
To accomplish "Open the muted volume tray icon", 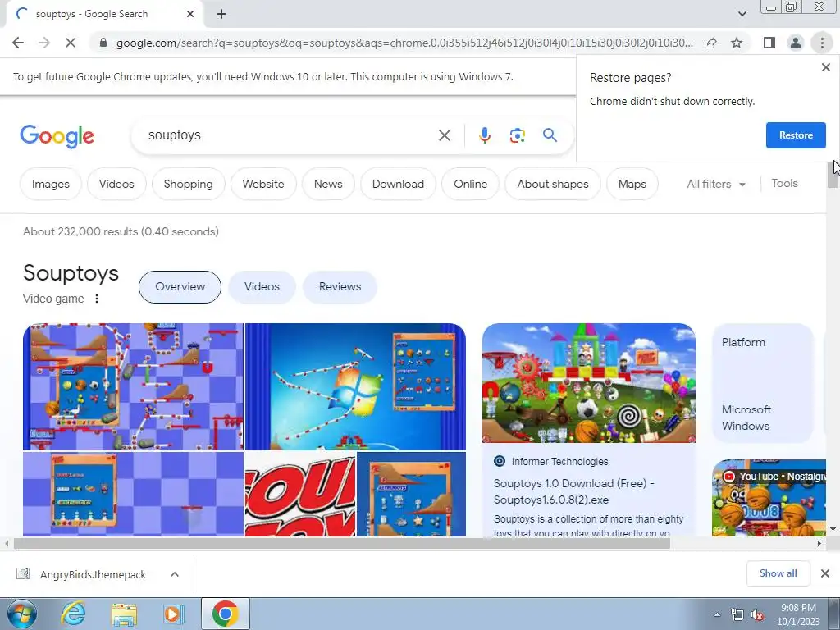I will [757, 615].
